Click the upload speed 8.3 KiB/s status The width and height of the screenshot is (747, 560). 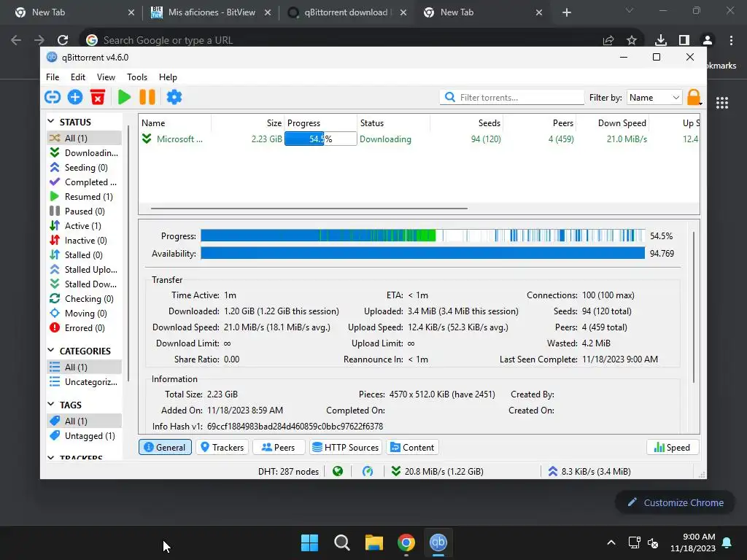pos(589,472)
